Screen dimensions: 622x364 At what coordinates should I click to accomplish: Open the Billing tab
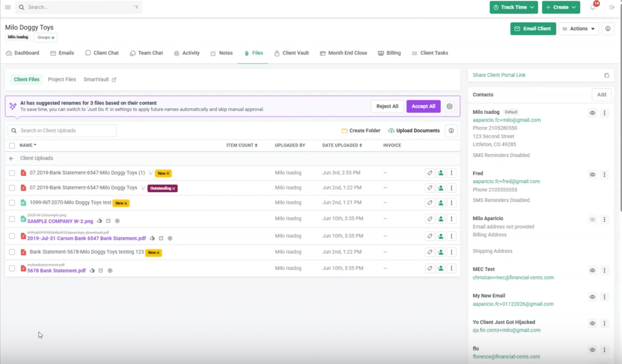point(389,53)
